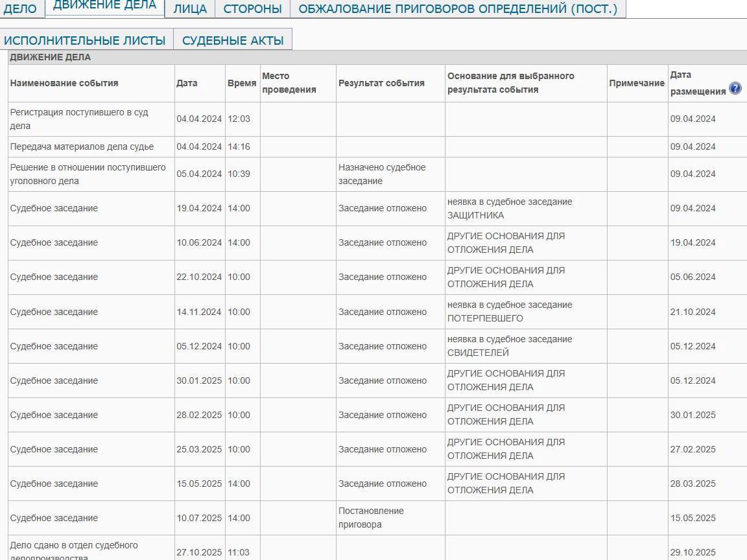
Task: Click the Назначено судебное заседание result cell
Action: tap(382, 174)
